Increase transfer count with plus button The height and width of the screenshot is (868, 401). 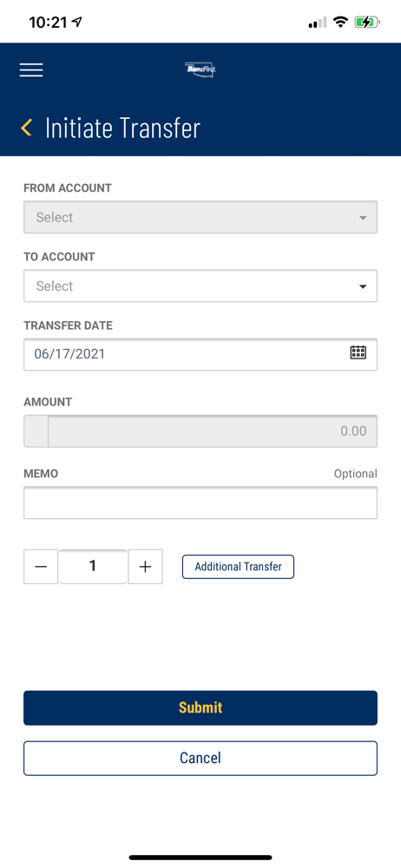point(145,566)
